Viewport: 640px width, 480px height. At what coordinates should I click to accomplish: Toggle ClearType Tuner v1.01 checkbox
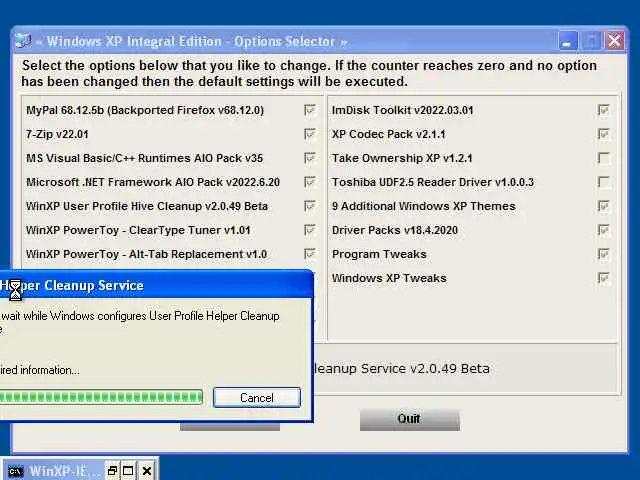tap(310, 230)
